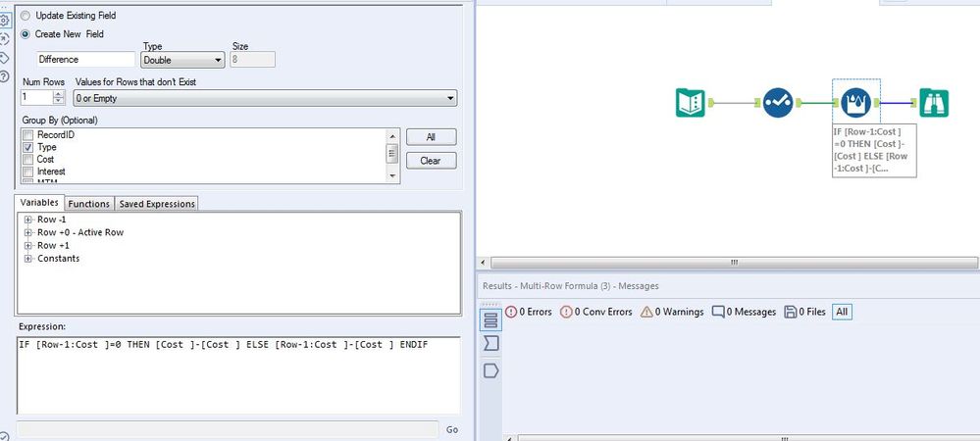The height and width of the screenshot is (441, 980).
Task: Check the Cost group-by box
Action: pos(27,160)
